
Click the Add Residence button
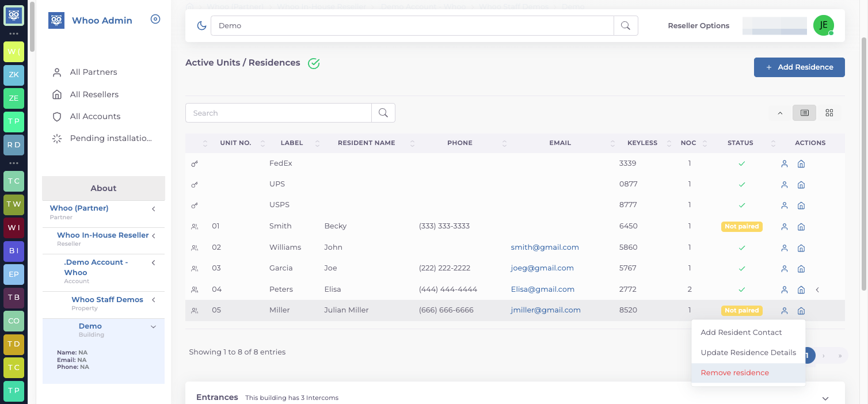[799, 67]
